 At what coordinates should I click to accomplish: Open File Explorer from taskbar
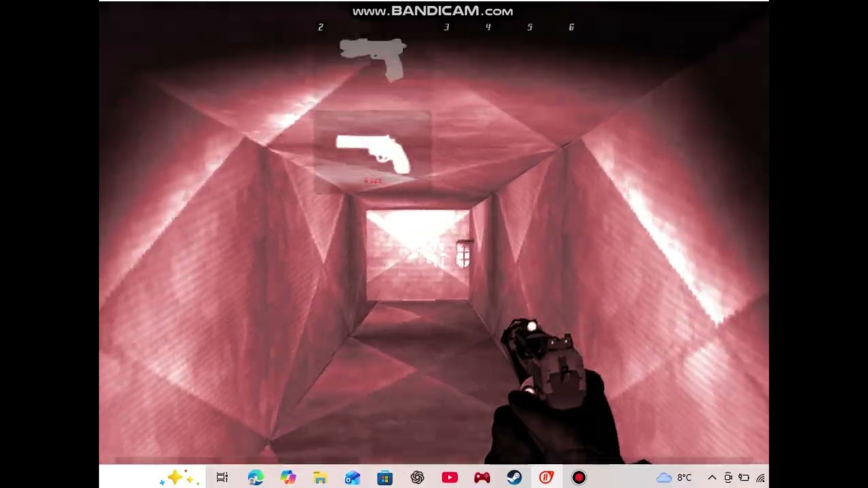[320, 478]
